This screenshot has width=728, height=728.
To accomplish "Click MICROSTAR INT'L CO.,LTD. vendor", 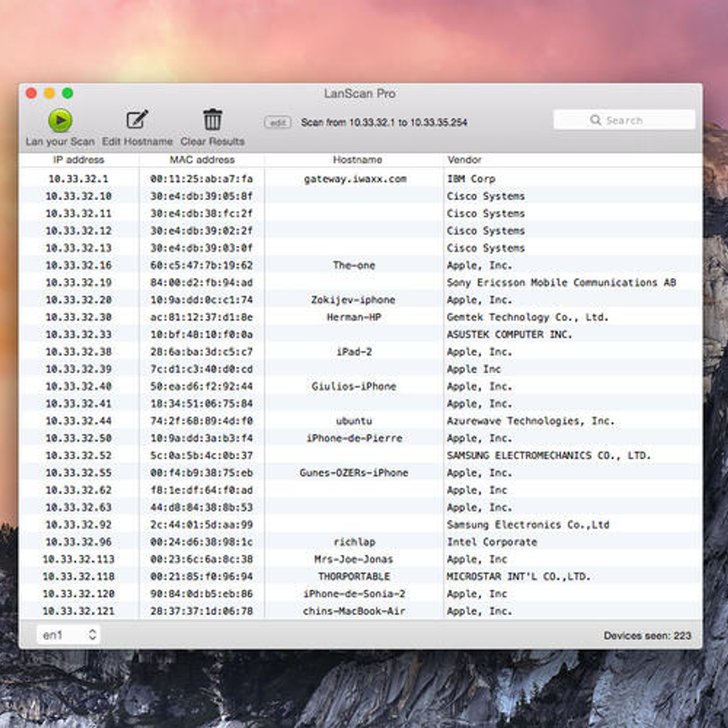I will (519, 577).
